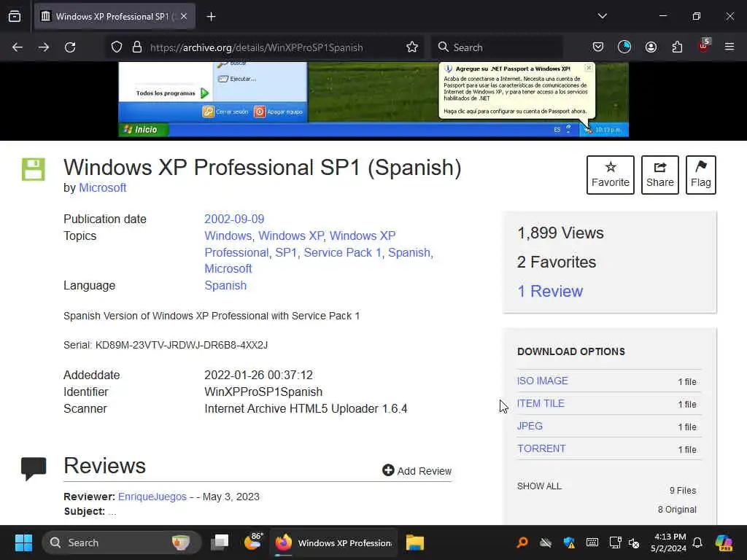Open reviewer EnriqueJuegos profile
The width and height of the screenshot is (747, 560).
(152, 497)
